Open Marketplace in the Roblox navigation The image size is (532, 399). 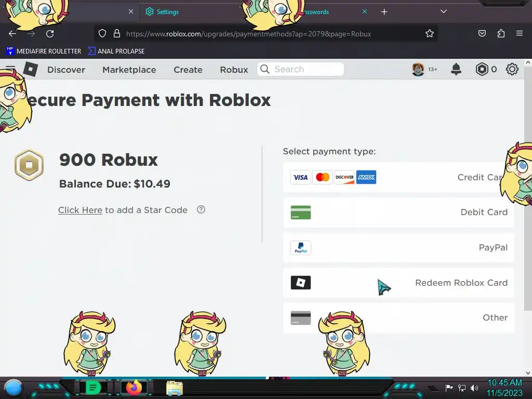tap(129, 70)
